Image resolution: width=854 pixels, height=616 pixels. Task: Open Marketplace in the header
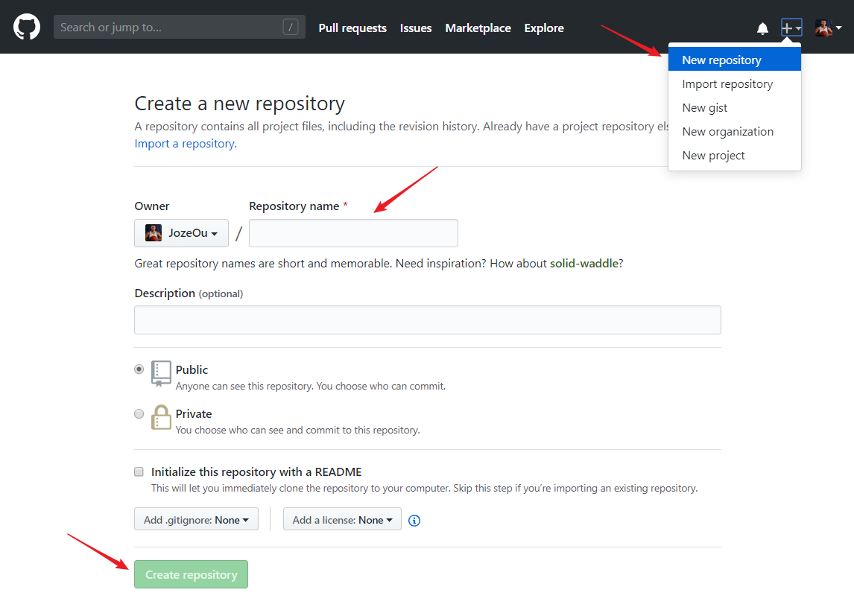[478, 28]
